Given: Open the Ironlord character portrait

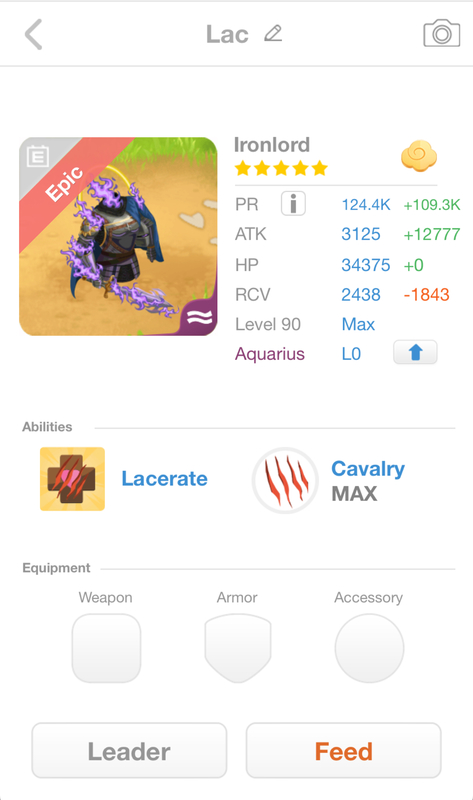Looking at the screenshot, I should (x=118, y=236).
